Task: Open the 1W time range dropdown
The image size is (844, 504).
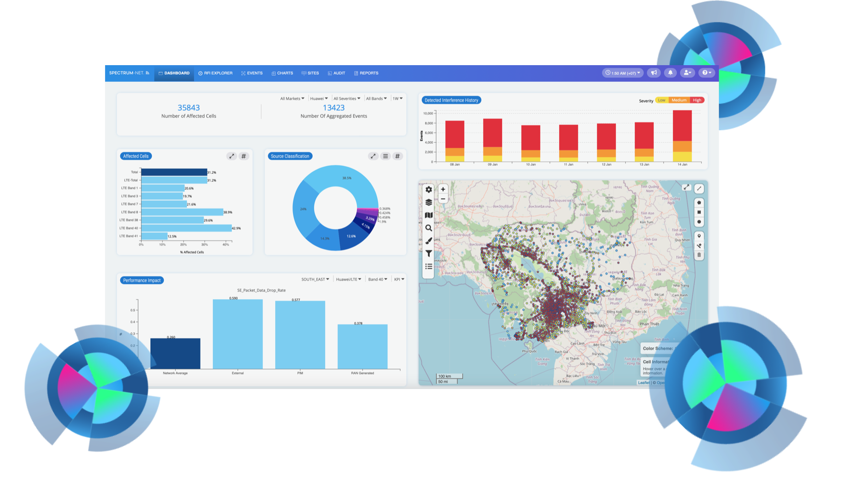Action: (x=398, y=99)
